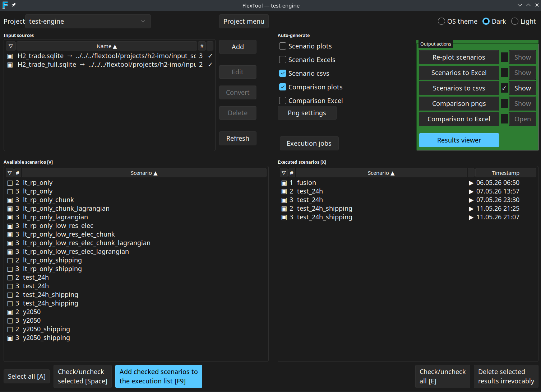Select the 3 y2050 scenario row
The image size is (541, 392).
[x=137, y=321]
